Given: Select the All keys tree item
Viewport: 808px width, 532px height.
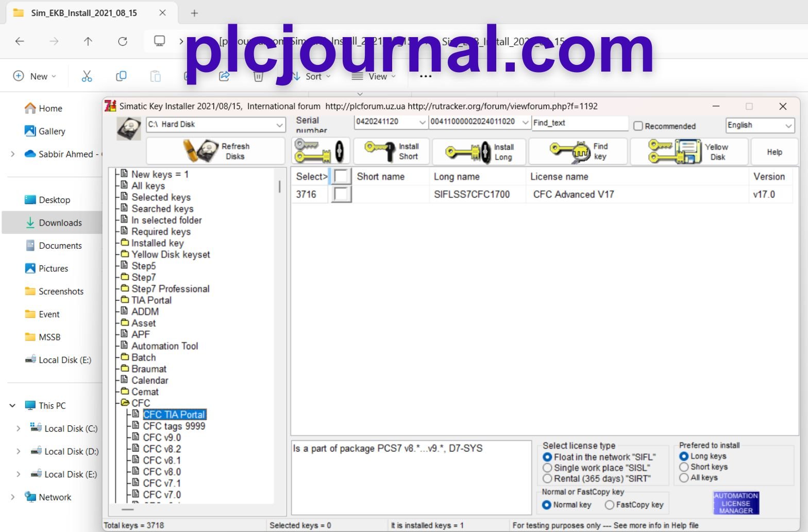Looking at the screenshot, I should coord(148,186).
